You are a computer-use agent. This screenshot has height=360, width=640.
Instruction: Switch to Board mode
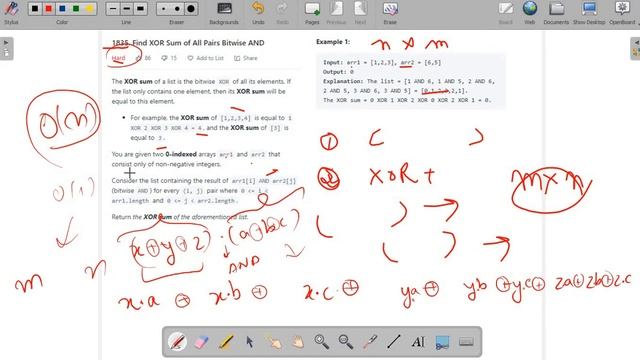tap(506, 13)
